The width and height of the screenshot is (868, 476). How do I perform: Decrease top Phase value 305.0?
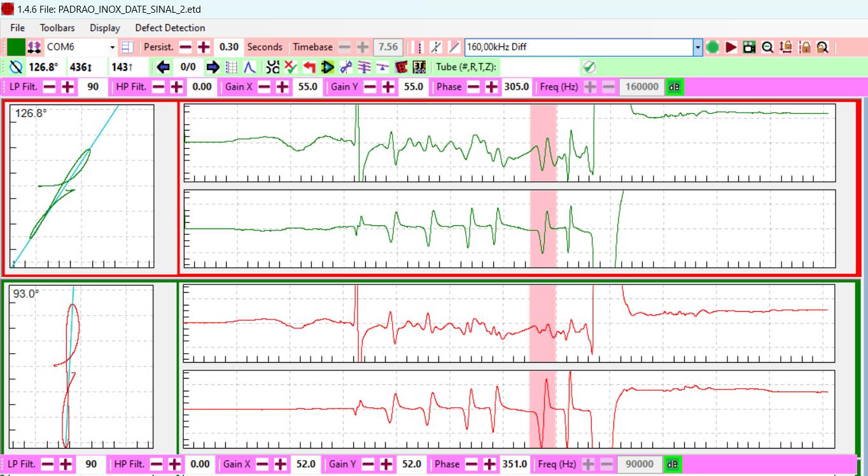click(473, 87)
